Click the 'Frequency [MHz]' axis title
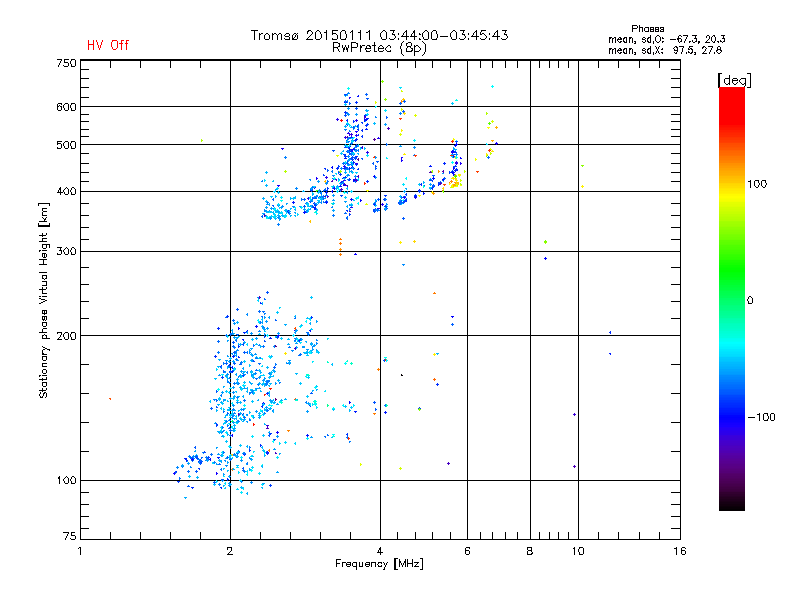This screenshot has width=800, height=600. click(x=379, y=564)
